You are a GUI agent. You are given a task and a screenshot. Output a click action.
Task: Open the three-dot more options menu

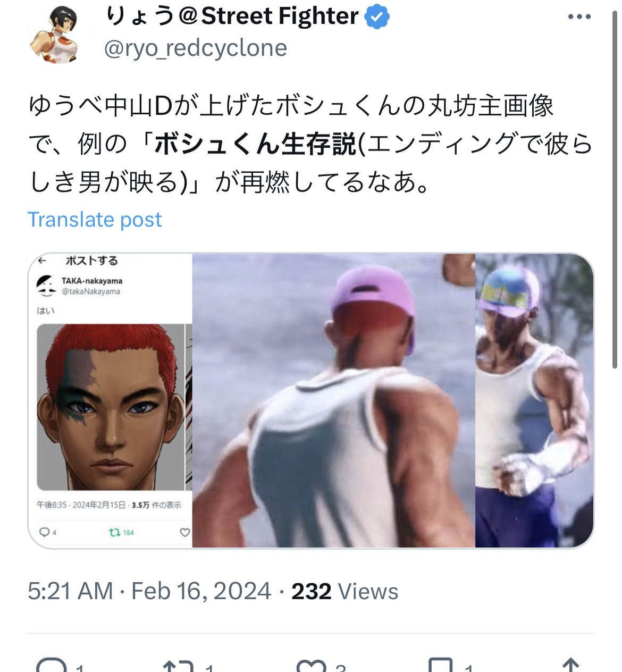click(x=579, y=16)
